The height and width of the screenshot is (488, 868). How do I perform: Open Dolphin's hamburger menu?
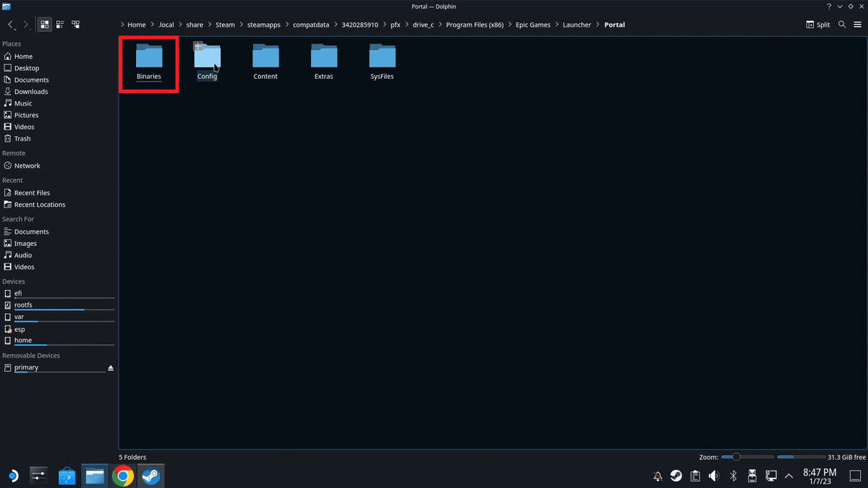pos(857,25)
